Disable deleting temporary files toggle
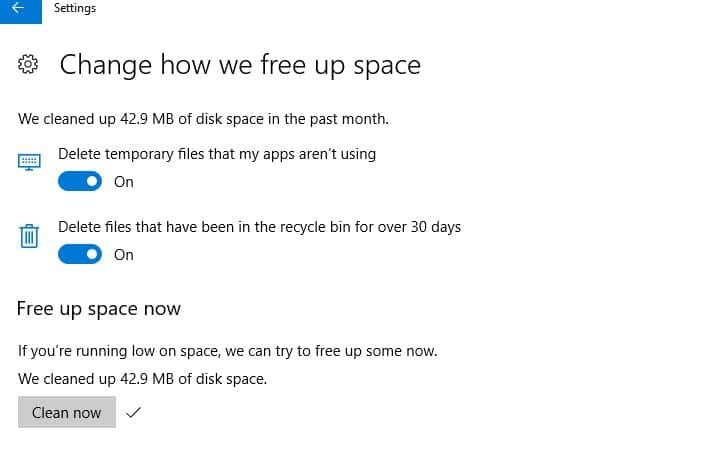This screenshot has height=459, width=707. click(x=80, y=182)
